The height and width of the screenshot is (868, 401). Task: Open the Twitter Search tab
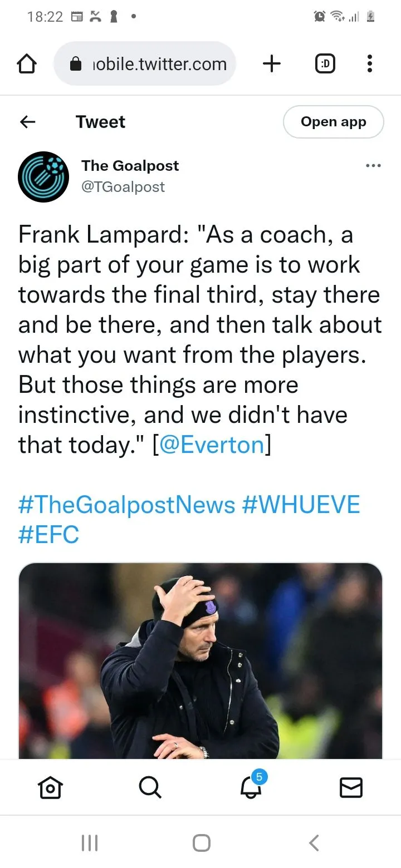[150, 787]
